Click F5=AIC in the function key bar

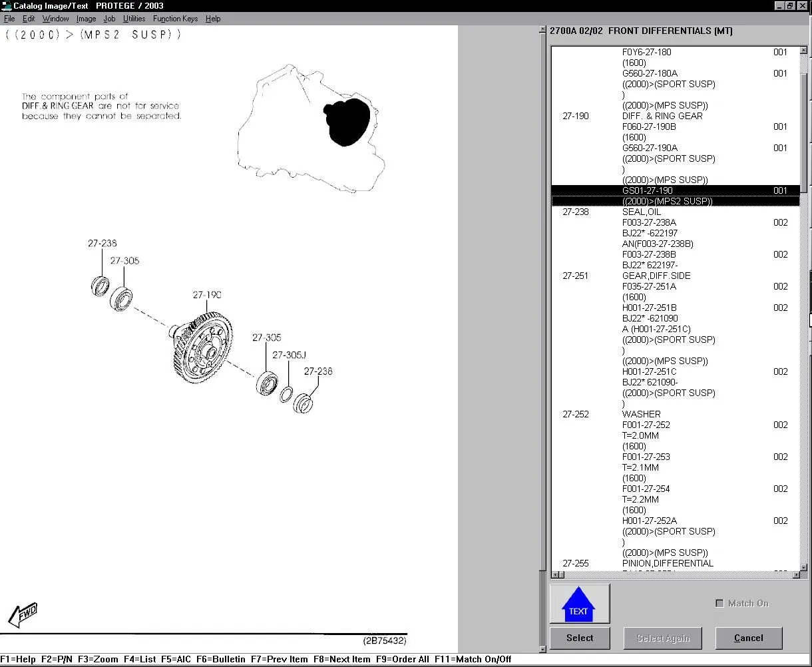point(176,659)
